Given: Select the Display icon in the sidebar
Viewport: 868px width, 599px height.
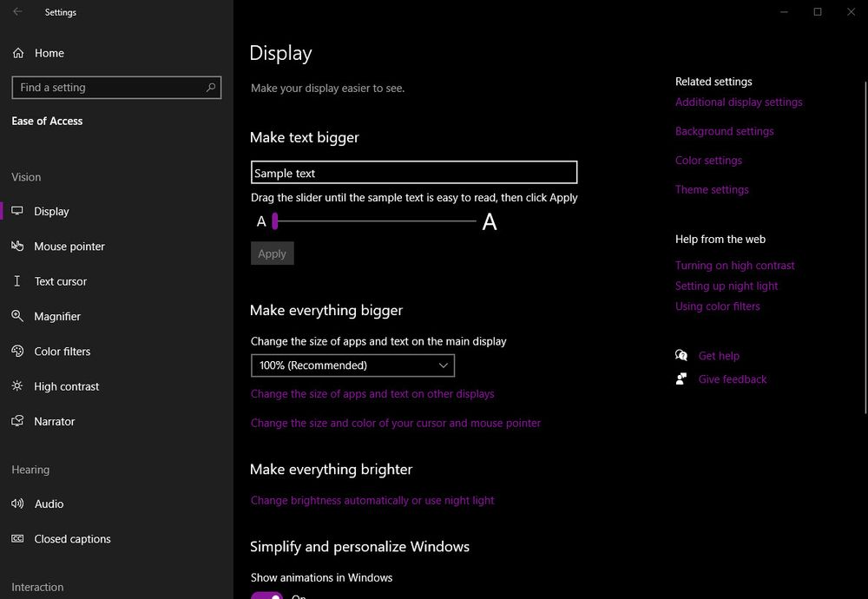Looking at the screenshot, I should [17, 211].
